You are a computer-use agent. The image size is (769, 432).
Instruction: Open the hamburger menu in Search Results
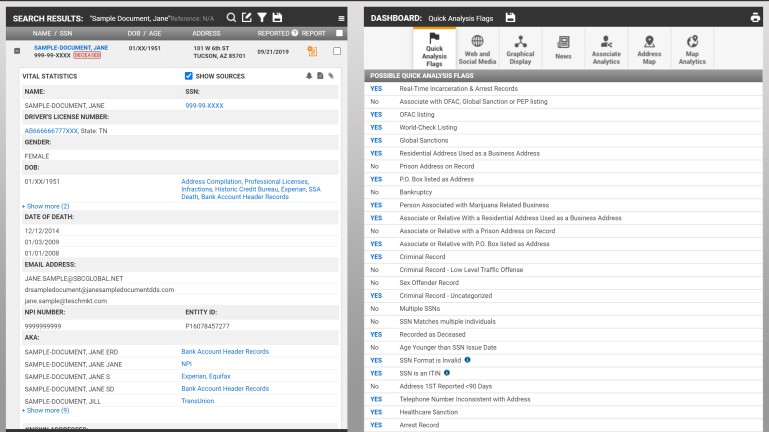[x=341, y=18]
